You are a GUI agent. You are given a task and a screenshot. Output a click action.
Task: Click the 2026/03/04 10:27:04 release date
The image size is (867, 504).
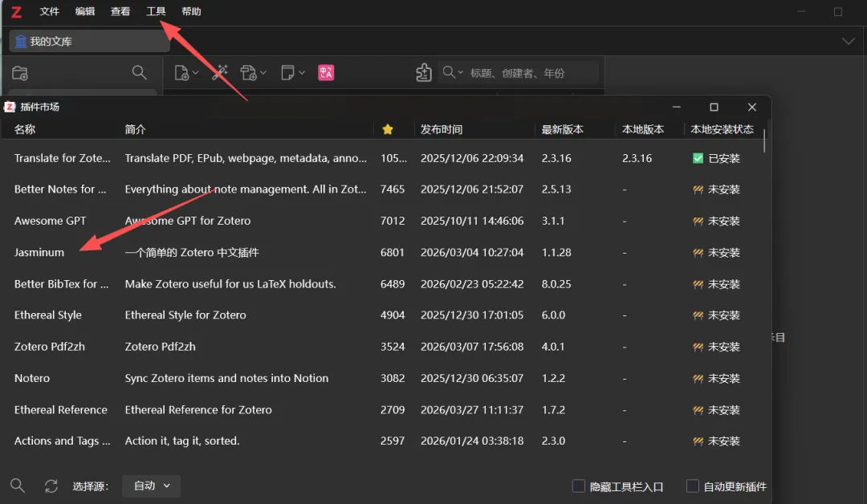(x=472, y=252)
